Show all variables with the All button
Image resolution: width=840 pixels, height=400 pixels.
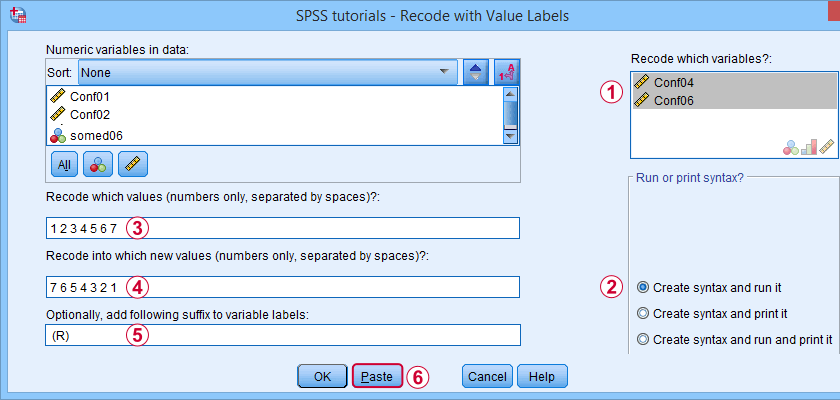pos(64,164)
